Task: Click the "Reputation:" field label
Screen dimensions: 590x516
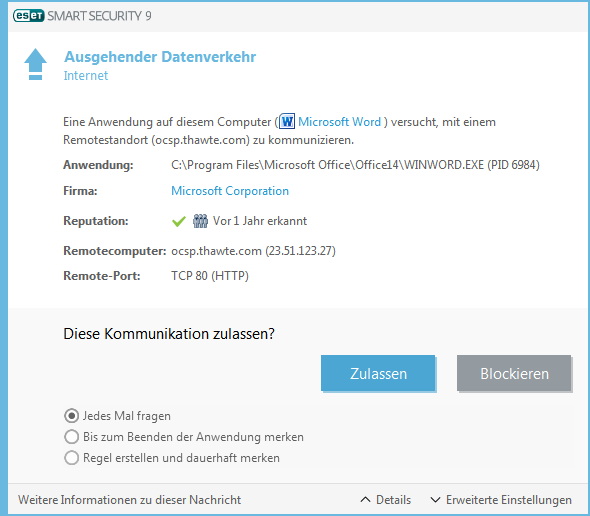Action: coord(96,221)
